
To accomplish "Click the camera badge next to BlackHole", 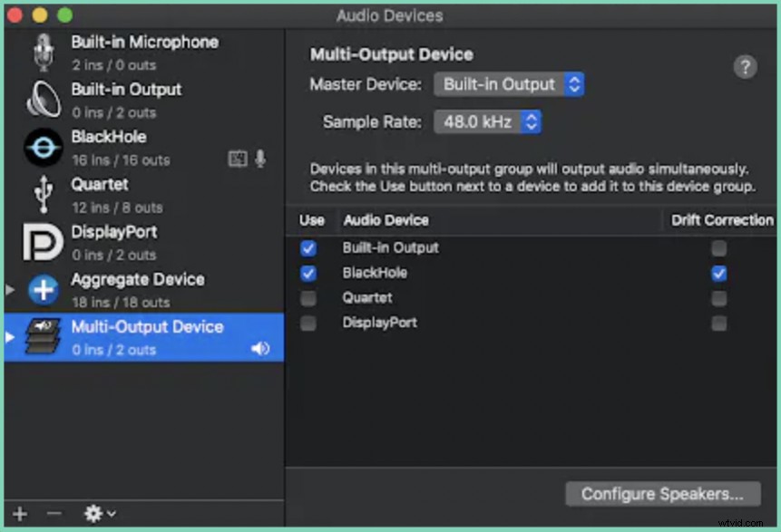I will tap(238, 158).
